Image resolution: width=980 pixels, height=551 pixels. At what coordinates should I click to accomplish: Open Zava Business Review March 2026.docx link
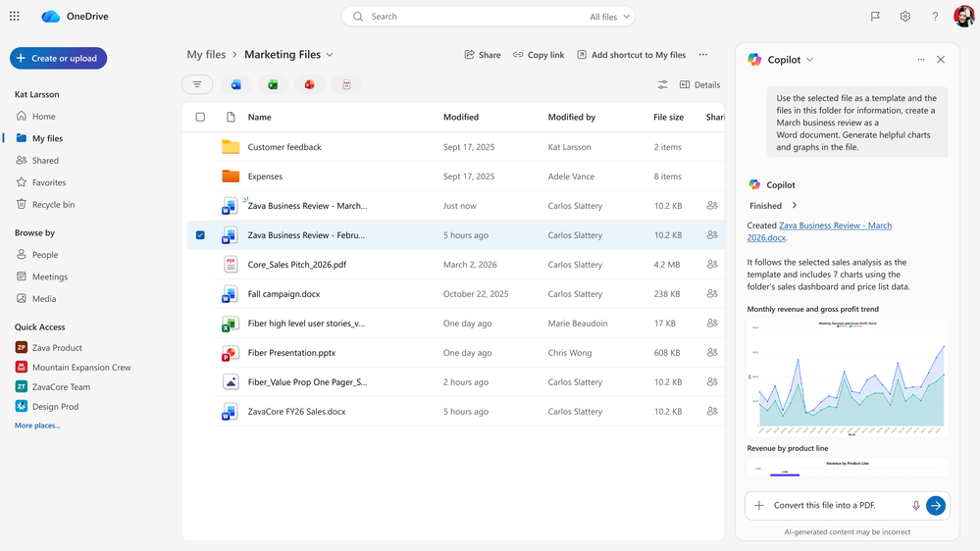point(819,231)
